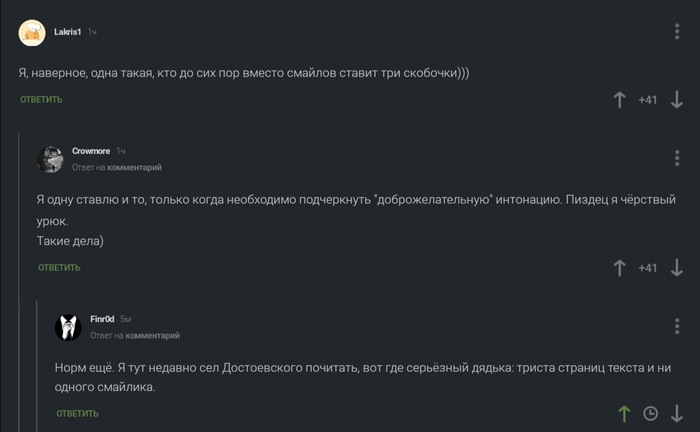This screenshot has height=432, width=700.
Task: Open the three-dot menu for Finr0d's comment
Action: [677, 326]
